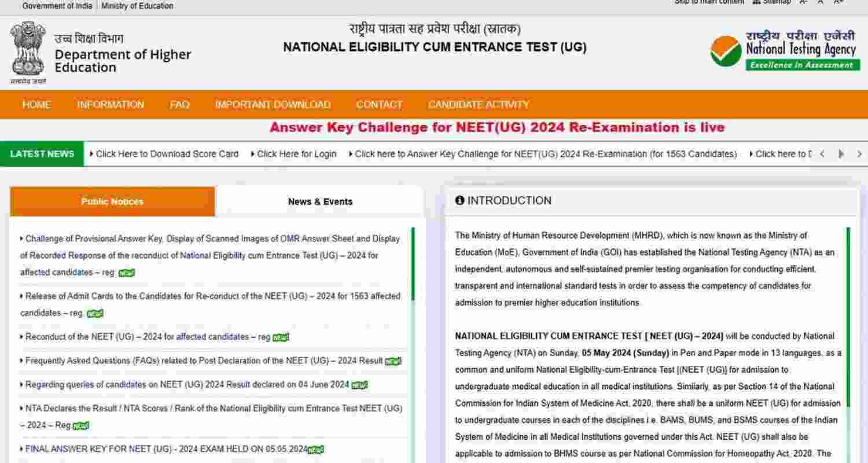
Task: Open Click Here to Download Score Card link
Action: [x=167, y=154]
